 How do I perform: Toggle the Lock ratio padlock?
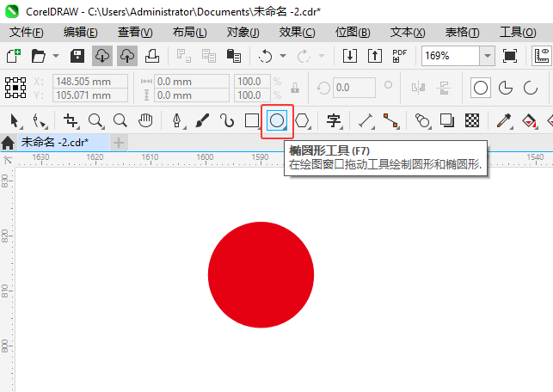tap(295, 88)
